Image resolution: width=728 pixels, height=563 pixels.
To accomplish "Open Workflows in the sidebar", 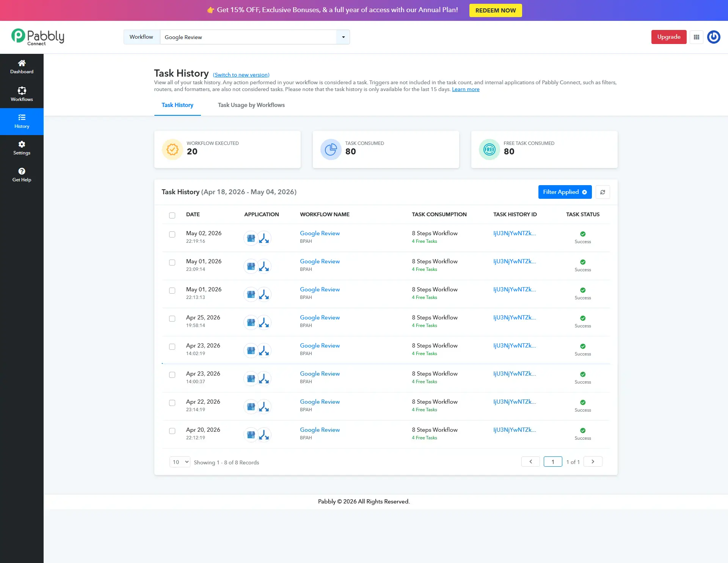I will pos(22,94).
